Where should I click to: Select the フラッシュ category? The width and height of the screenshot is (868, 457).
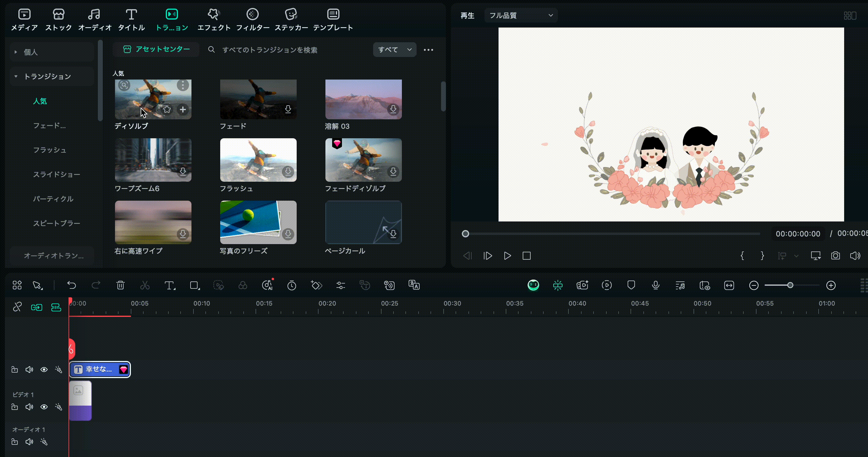[x=50, y=150]
